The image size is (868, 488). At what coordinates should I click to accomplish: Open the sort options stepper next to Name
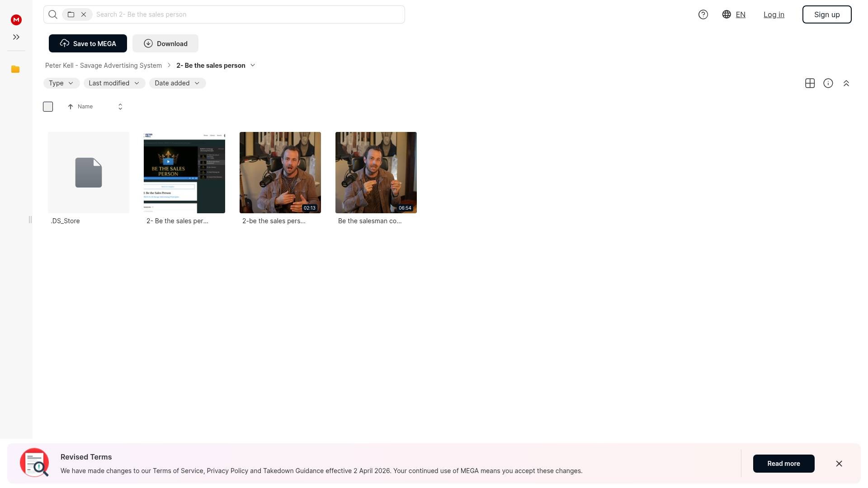(x=120, y=107)
